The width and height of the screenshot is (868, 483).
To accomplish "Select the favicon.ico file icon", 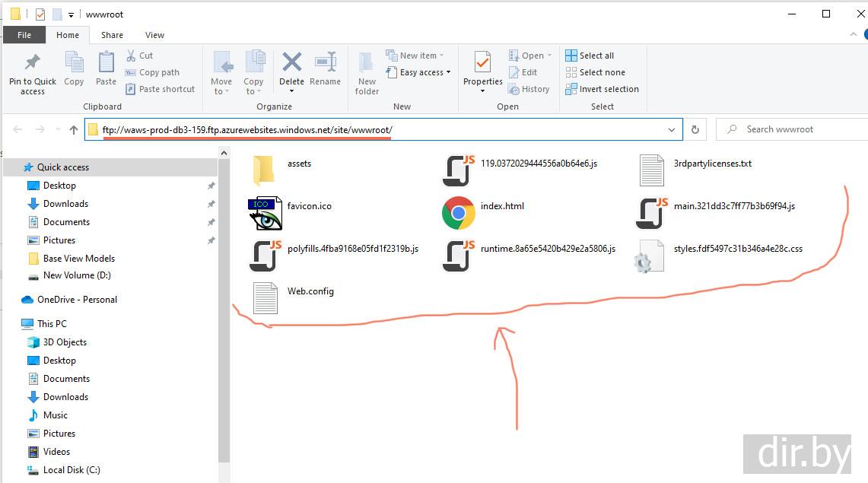I will click(x=265, y=214).
